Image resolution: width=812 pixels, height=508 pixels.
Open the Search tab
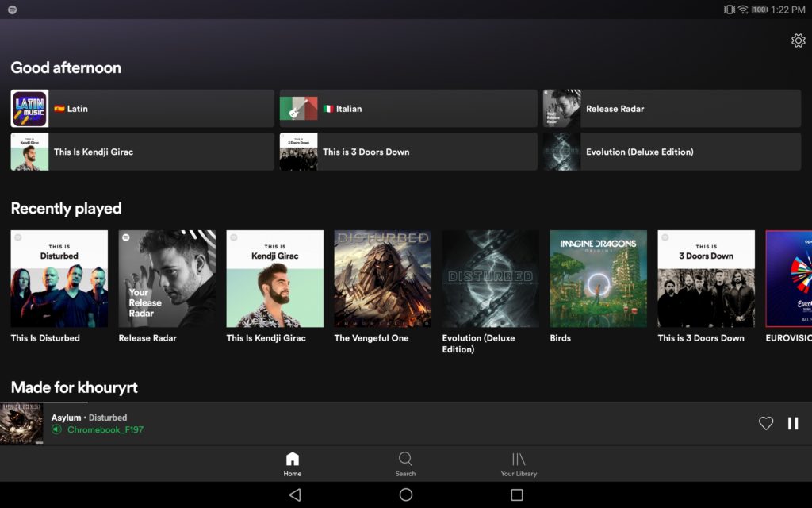(x=405, y=464)
